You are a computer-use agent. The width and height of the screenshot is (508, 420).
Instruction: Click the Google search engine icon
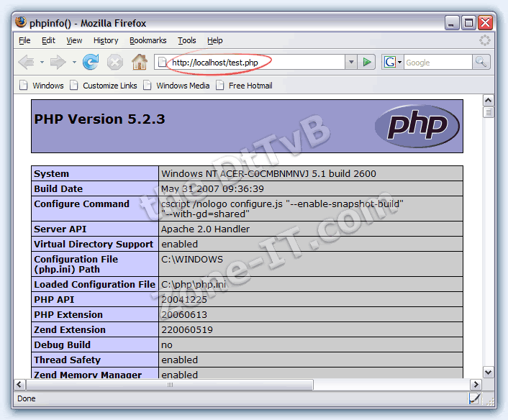389,62
